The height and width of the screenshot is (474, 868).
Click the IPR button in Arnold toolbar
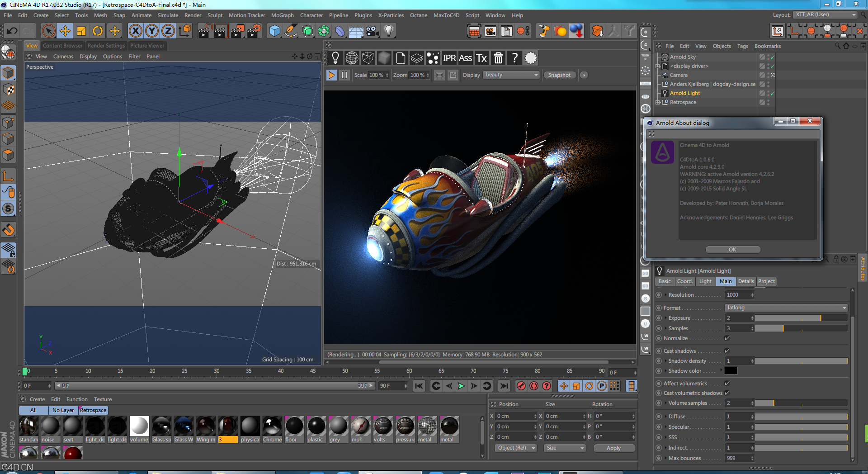pos(449,58)
